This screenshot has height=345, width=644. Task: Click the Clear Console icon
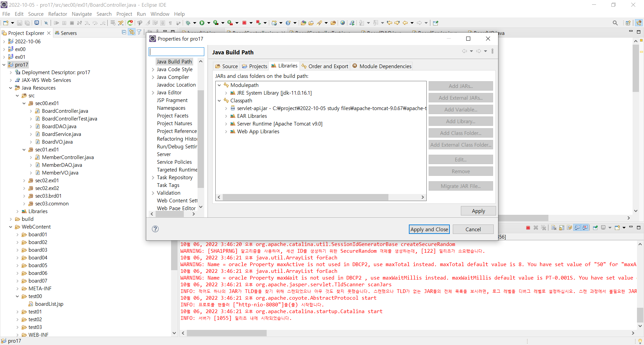(x=554, y=228)
